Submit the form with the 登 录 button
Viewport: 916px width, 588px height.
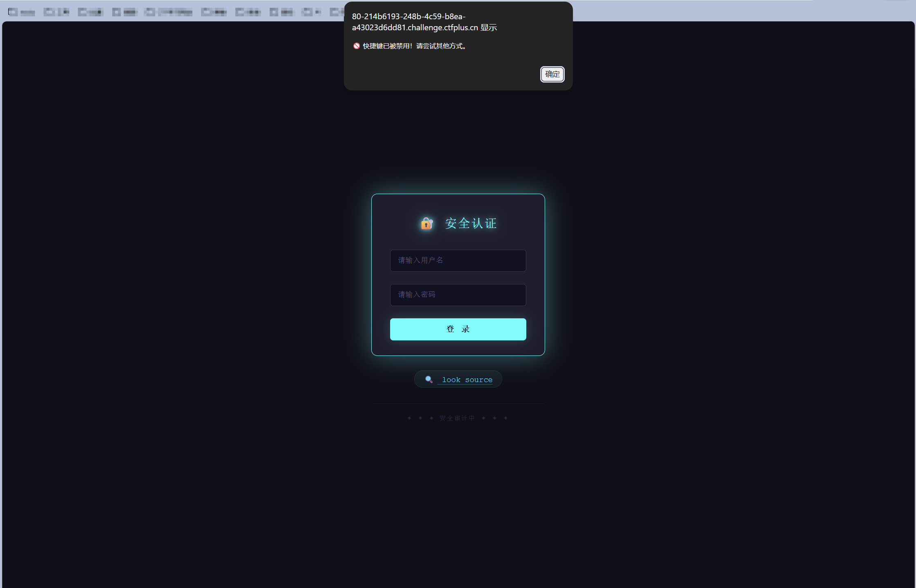click(458, 329)
